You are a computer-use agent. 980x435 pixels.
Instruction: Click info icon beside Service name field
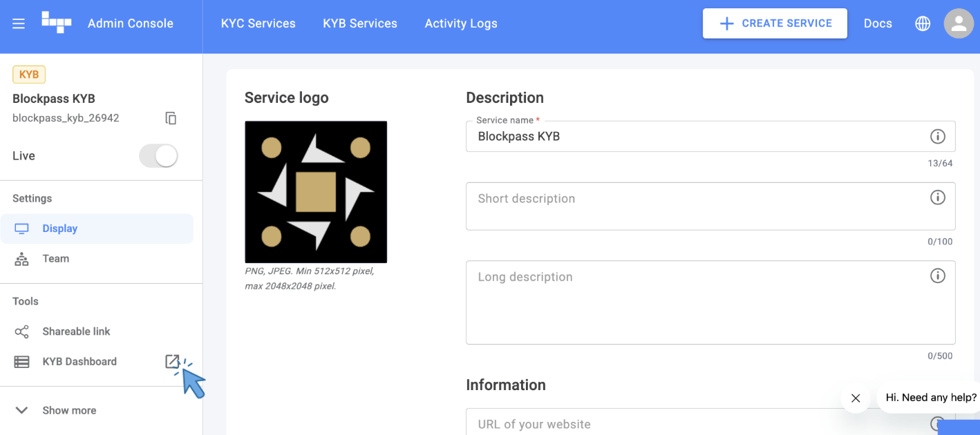937,136
